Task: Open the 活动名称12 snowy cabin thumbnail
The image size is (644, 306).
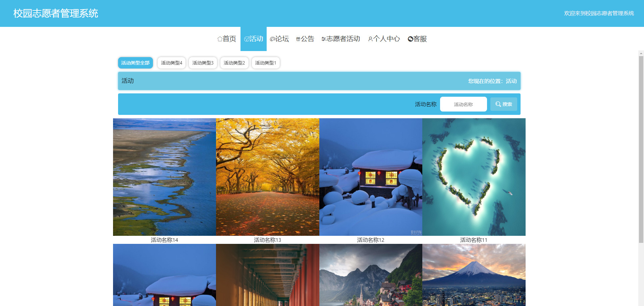Action: [x=371, y=177]
